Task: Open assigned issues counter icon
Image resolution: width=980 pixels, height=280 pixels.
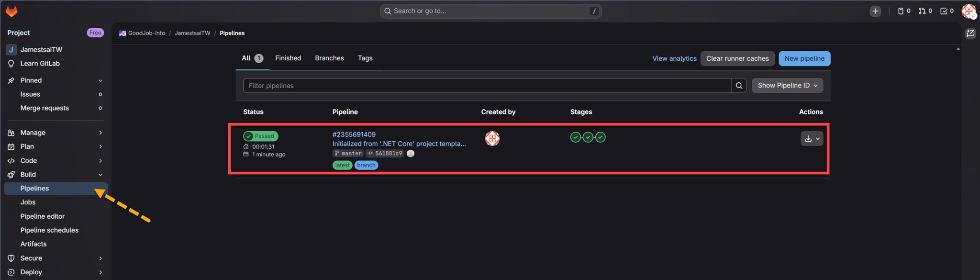Action: [903, 11]
